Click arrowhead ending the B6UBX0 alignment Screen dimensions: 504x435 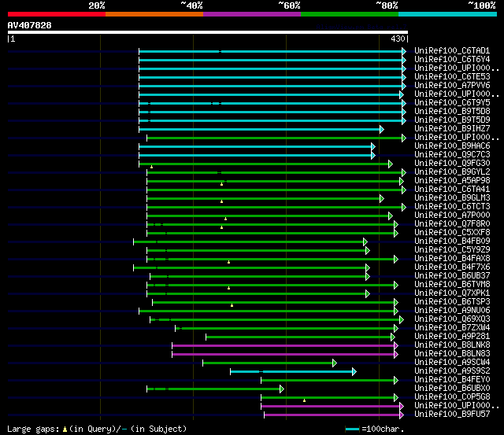[282, 389]
